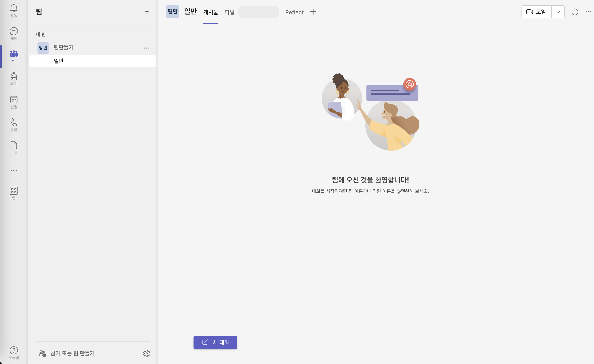Show channel info icon

coord(575,12)
